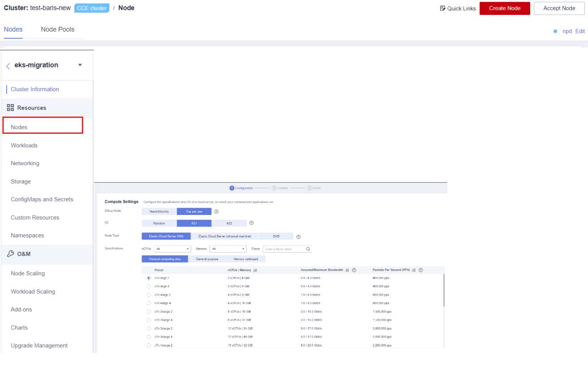Open the vCPUs filter dropdown

[x=172, y=249]
